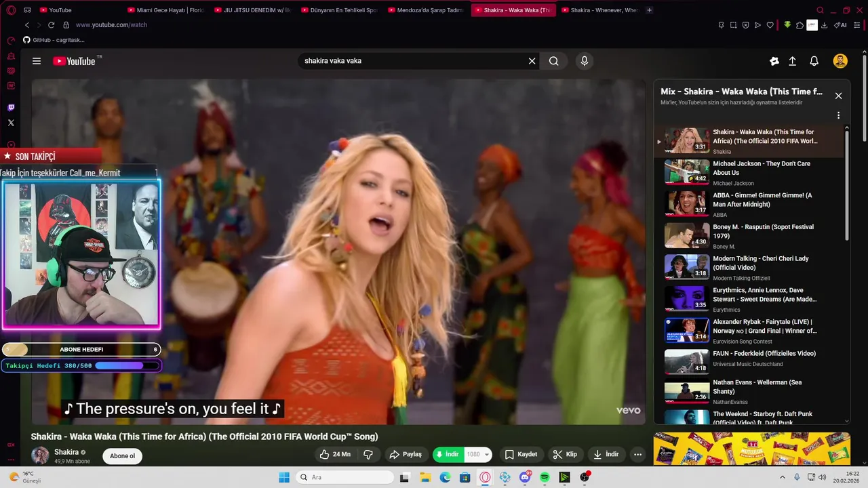Open the YouTube hamburger guide menu
Viewport: 868px width, 488px height.
click(37, 61)
